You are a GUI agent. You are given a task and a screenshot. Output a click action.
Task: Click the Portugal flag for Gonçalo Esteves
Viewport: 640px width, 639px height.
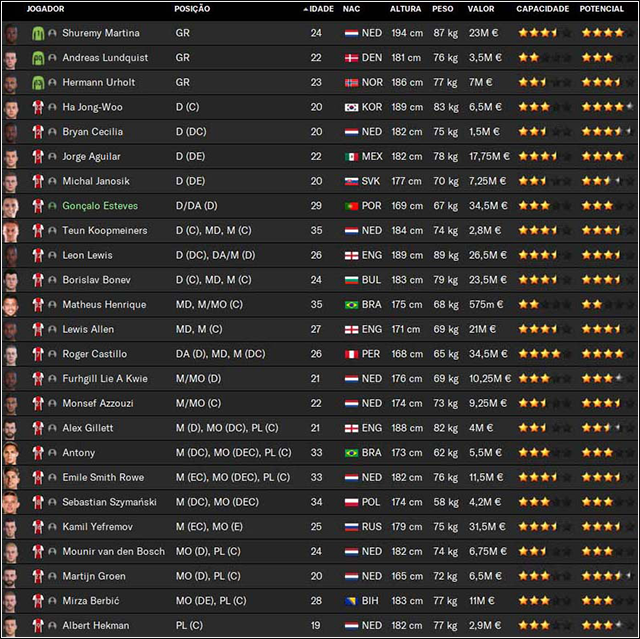point(351,206)
